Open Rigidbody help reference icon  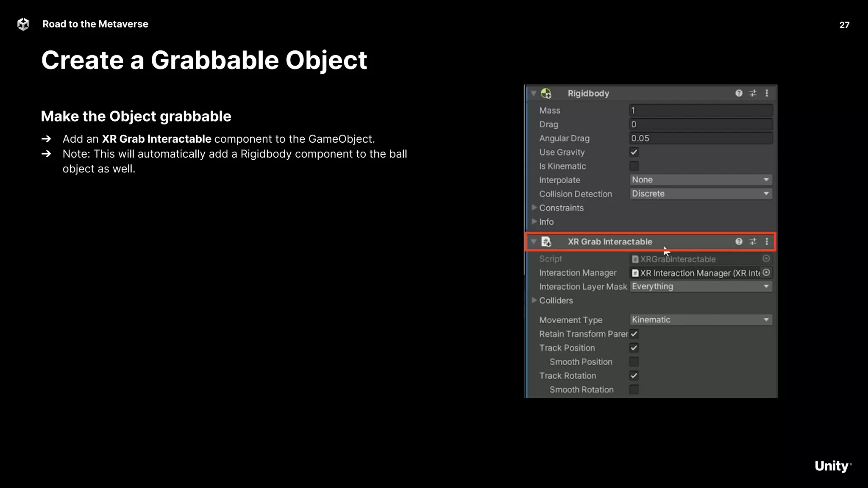click(739, 93)
